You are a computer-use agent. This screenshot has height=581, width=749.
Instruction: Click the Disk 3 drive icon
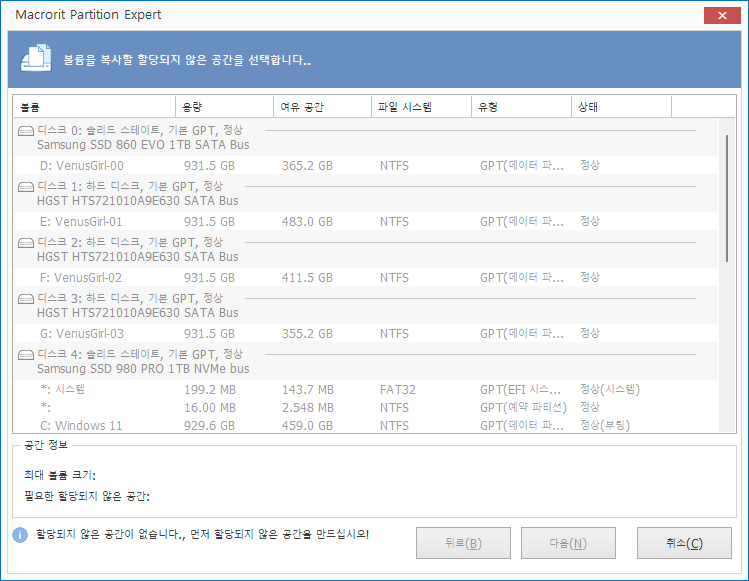(x=26, y=299)
